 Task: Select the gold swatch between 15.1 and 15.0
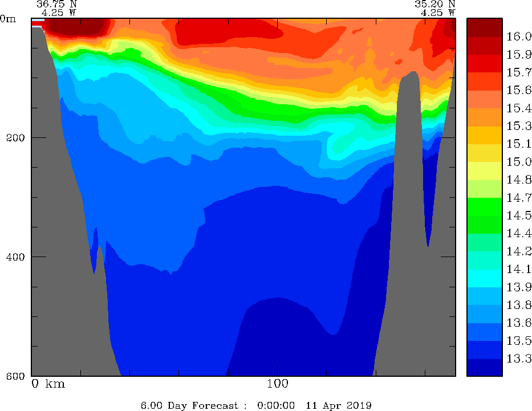[485, 153]
